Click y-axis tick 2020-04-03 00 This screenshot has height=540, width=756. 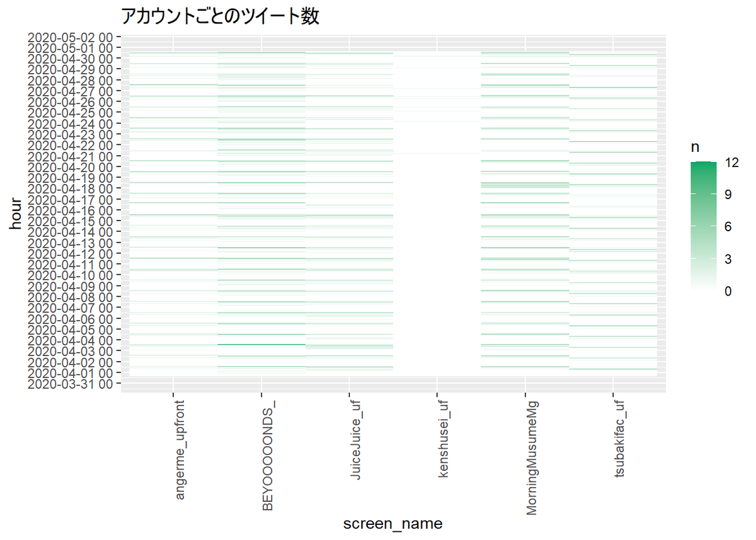tap(71, 351)
